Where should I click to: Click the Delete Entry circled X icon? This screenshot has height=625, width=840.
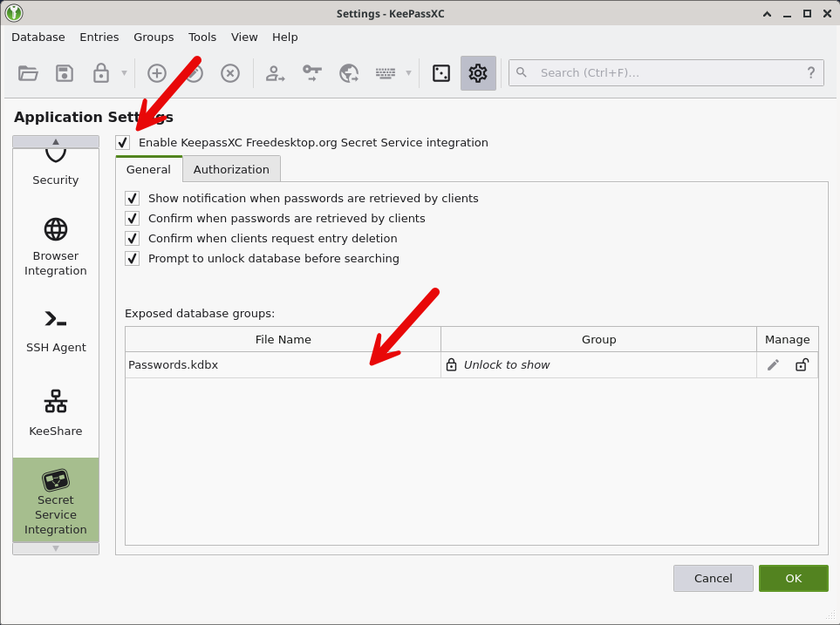pos(230,73)
